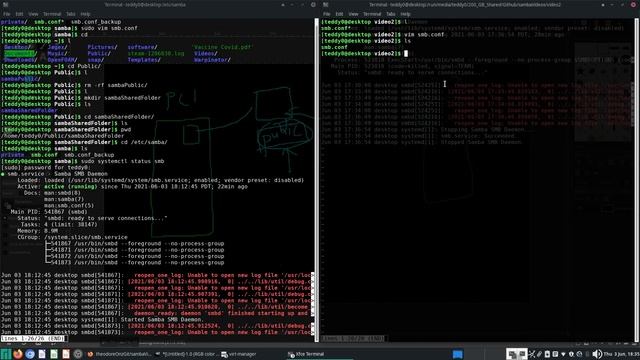
Task: Switch to Untitled GIMP window in taskbar
Action: [186, 354]
